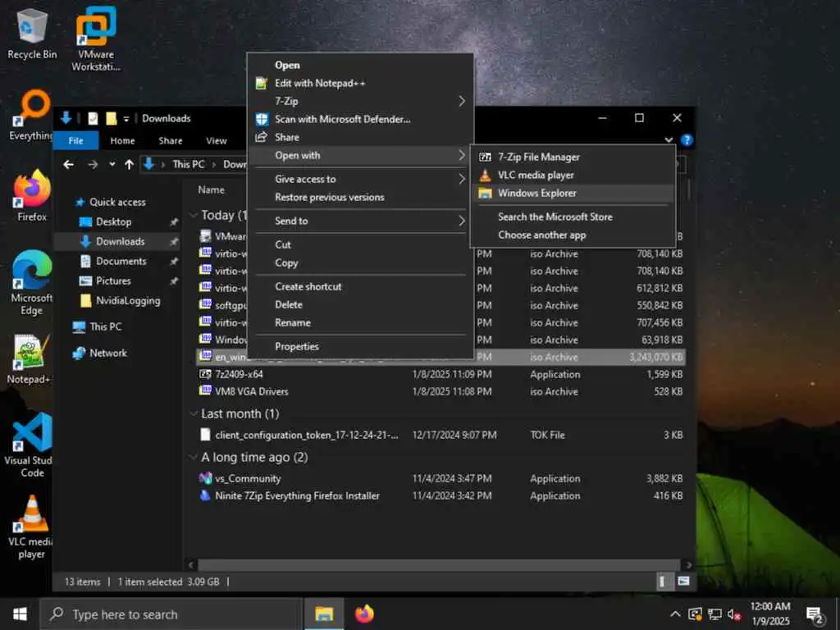This screenshot has width=840, height=630.
Task: Click the muted volume tray icon
Action: click(x=733, y=614)
